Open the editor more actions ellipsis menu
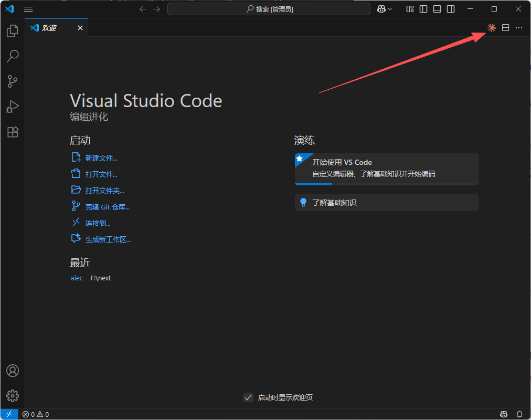Screen dimensions: 531x420 [x=519, y=28]
